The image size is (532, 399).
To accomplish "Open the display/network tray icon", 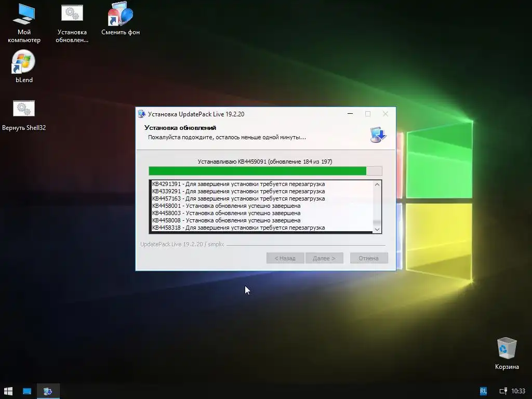I will pos(503,391).
